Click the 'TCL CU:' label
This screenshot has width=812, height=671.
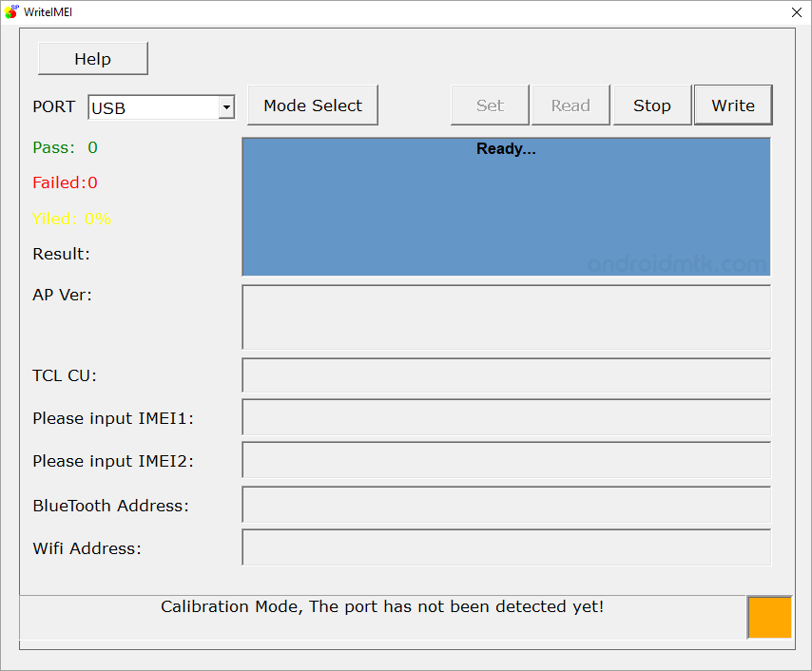tap(65, 375)
